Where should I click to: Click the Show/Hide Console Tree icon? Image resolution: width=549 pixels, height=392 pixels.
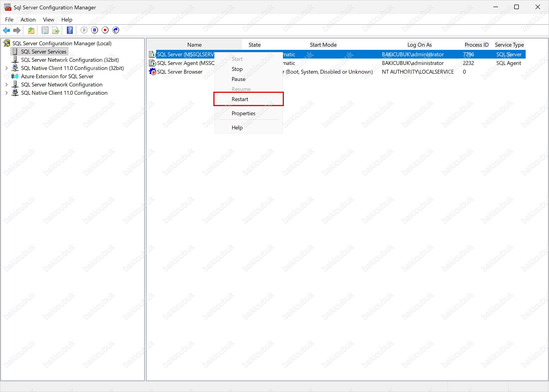click(x=45, y=30)
